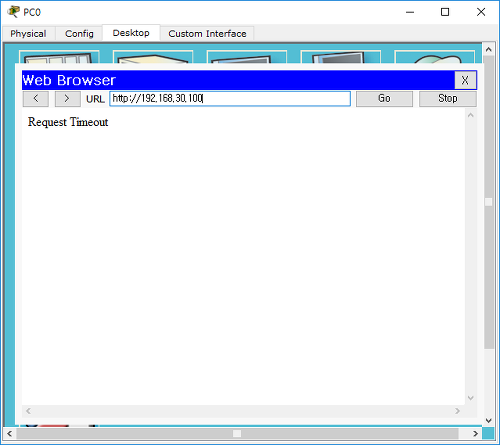Open the Custom Interface tab
Image resolution: width=500 pixels, height=445 pixels.
pos(207,34)
